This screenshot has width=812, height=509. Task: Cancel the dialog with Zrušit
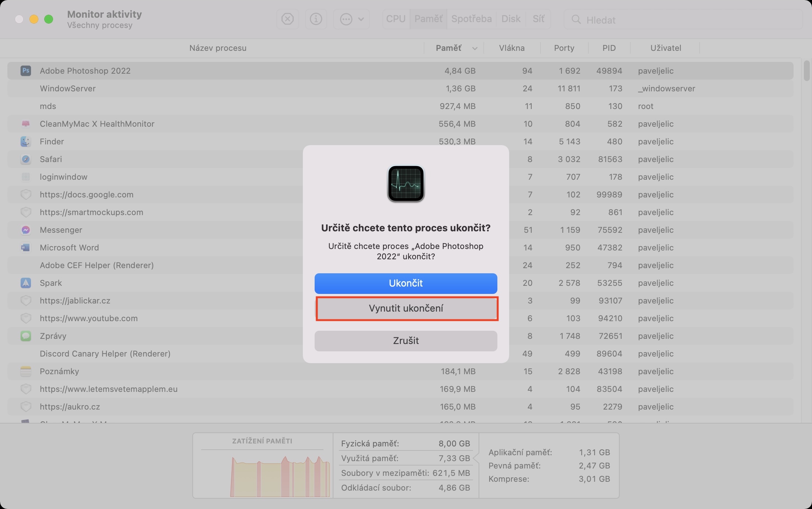tap(406, 341)
